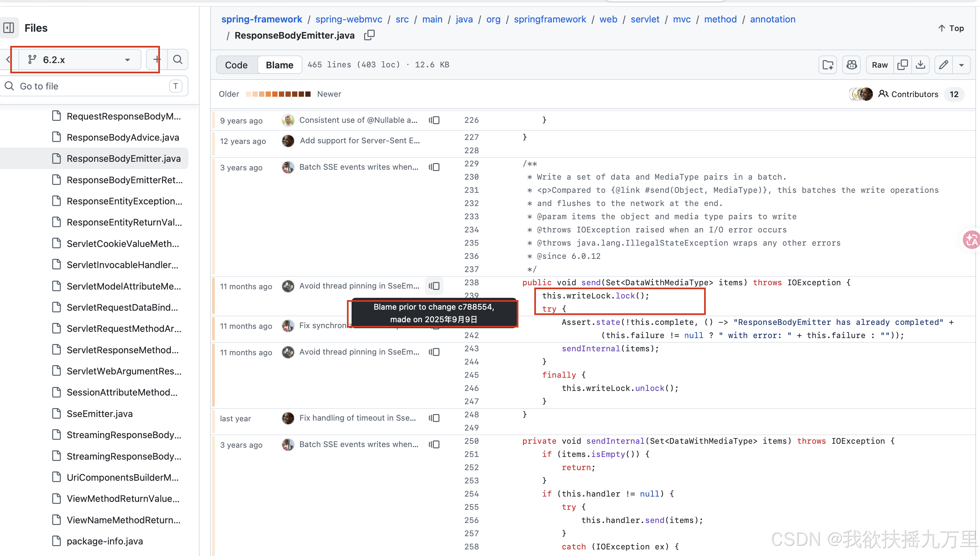Click file icon beside ServletModelAttributeMe...
The image size is (980, 556).
pos(57,286)
